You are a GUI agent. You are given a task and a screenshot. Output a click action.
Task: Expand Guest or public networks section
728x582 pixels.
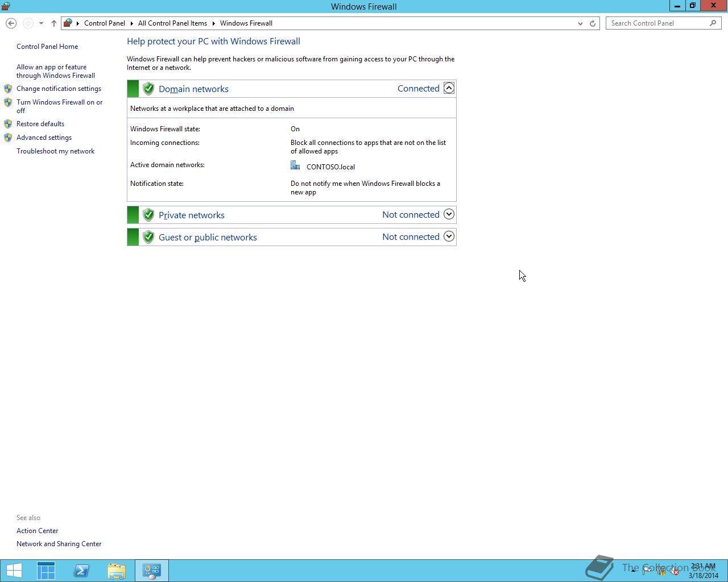[x=449, y=236]
